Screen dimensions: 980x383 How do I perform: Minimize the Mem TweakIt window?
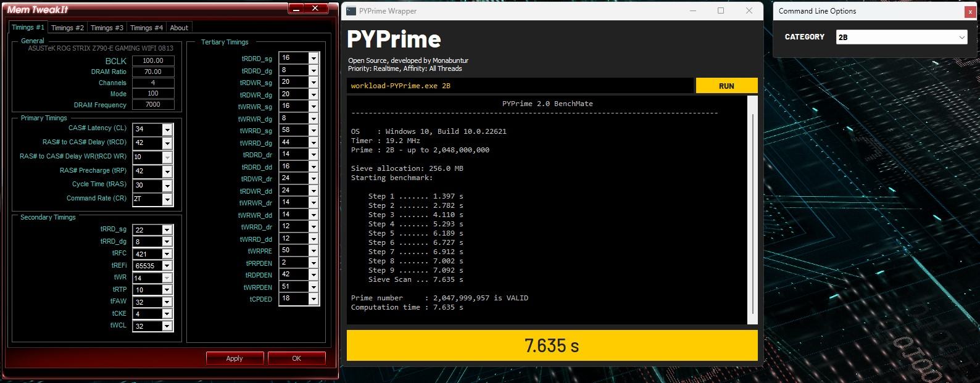(x=297, y=8)
